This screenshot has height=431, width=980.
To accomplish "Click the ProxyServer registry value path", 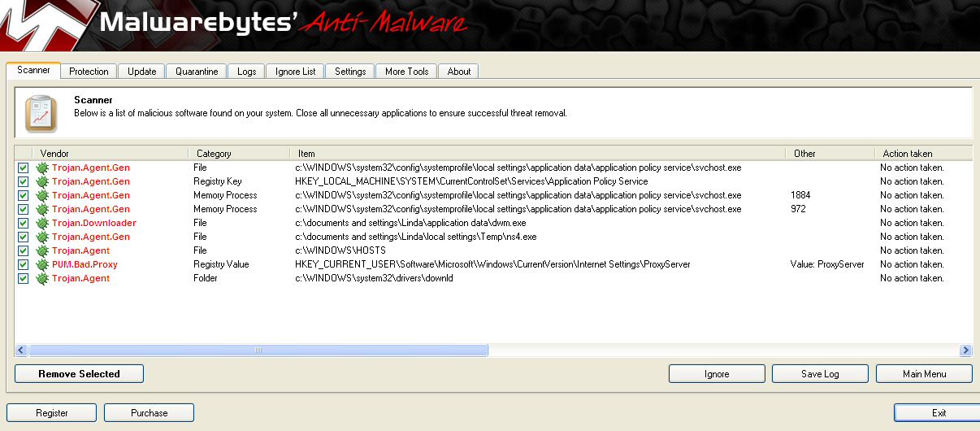I will click(492, 264).
